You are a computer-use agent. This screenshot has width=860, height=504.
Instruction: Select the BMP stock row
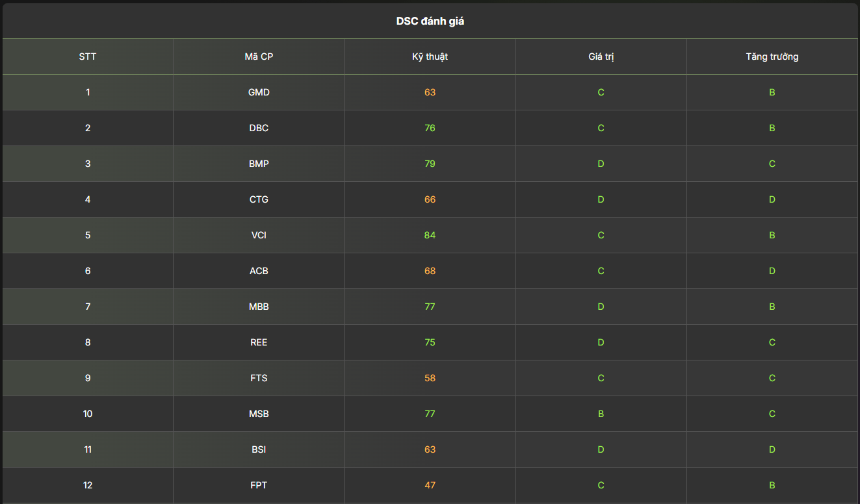tap(430, 164)
